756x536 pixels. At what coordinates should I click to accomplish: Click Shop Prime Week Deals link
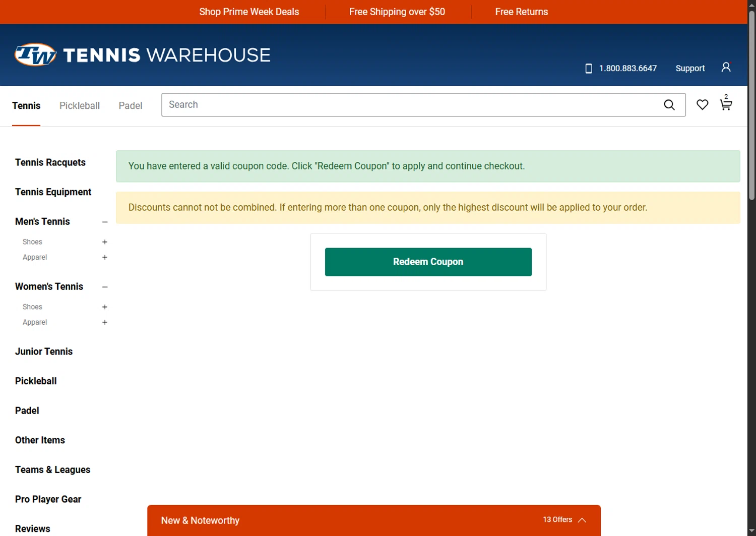[249, 12]
